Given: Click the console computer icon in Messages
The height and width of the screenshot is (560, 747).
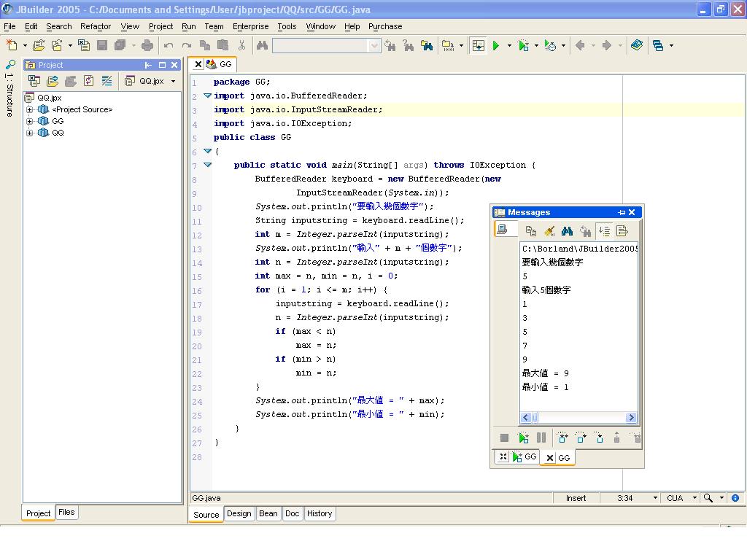Looking at the screenshot, I should 502,230.
